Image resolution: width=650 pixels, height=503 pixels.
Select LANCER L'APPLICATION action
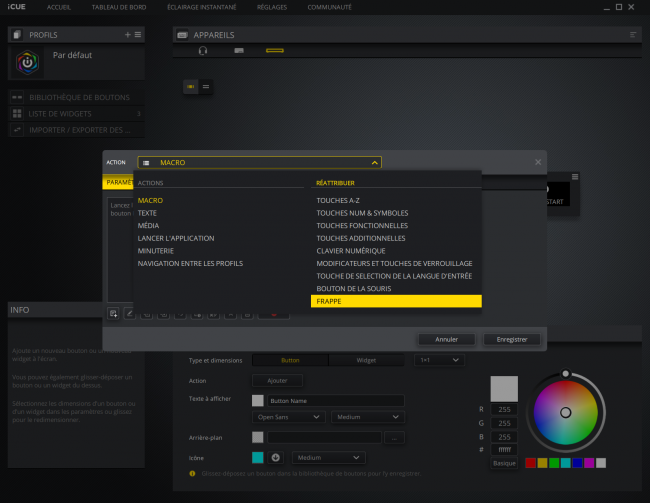pos(176,238)
